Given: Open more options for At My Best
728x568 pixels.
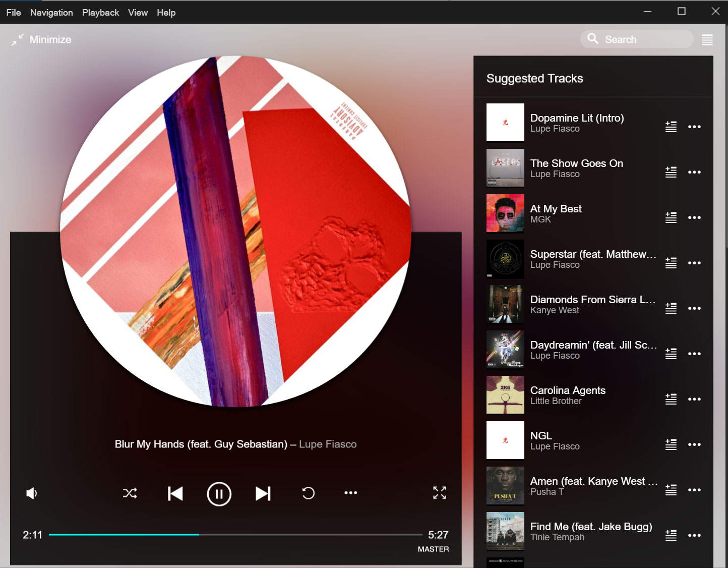Looking at the screenshot, I should pos(694,217).
